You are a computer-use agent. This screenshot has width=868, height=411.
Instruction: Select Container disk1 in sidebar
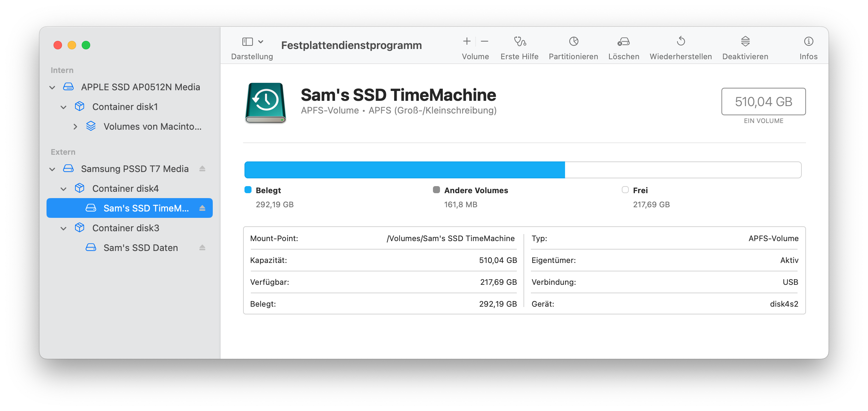point(125,107)
